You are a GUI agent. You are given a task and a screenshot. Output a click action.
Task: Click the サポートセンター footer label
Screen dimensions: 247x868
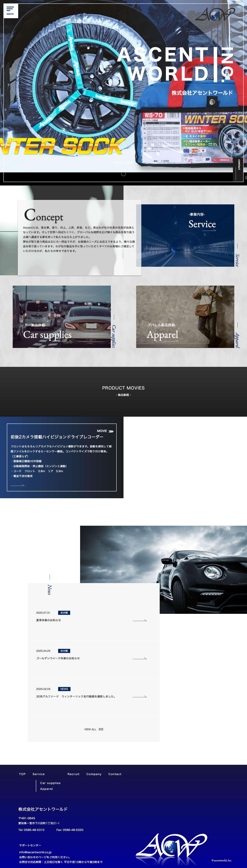coord(30,845)
